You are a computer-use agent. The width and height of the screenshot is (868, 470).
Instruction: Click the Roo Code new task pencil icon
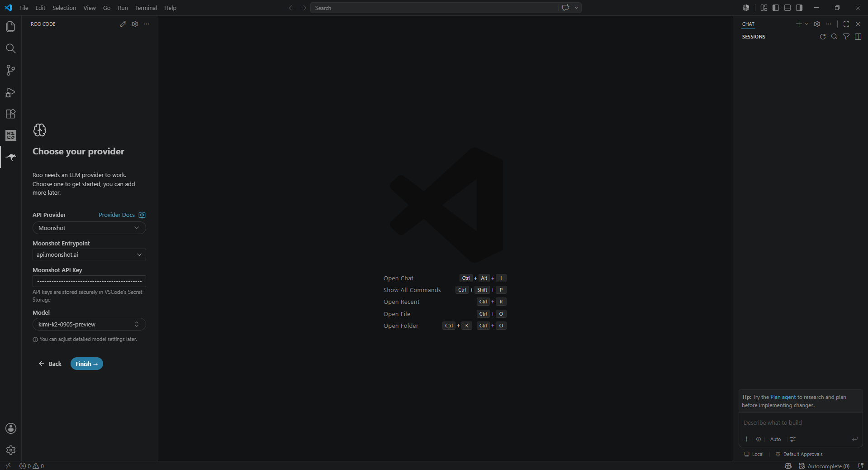click(x=123, y=24)
